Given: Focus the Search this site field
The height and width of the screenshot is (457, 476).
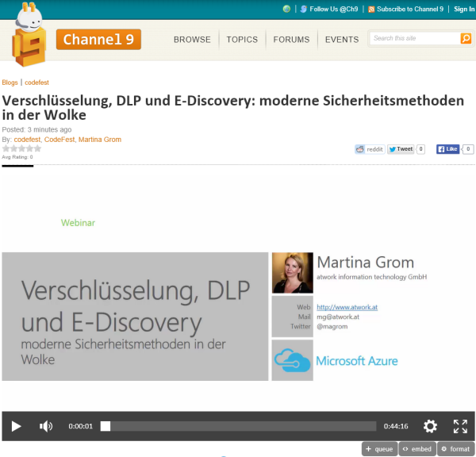Looking at the screenshot, I should point(415,38).
